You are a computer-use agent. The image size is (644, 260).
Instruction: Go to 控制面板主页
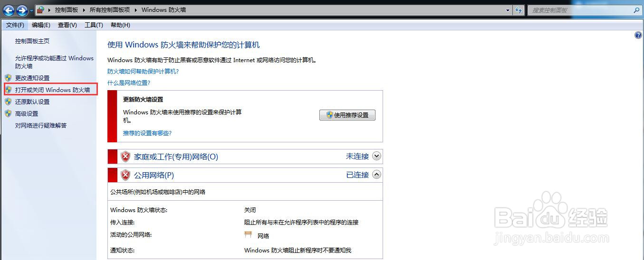click(32, 41)
